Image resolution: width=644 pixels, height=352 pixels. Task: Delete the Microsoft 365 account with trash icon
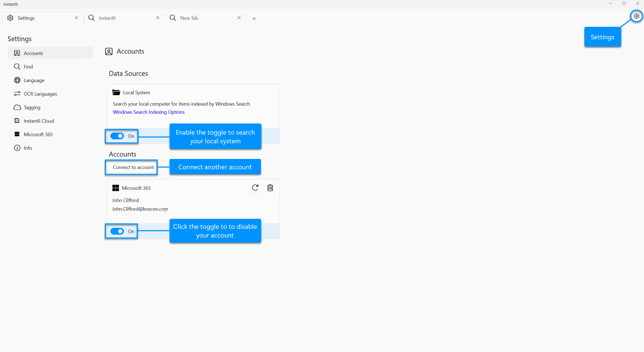tap(270, 188)
